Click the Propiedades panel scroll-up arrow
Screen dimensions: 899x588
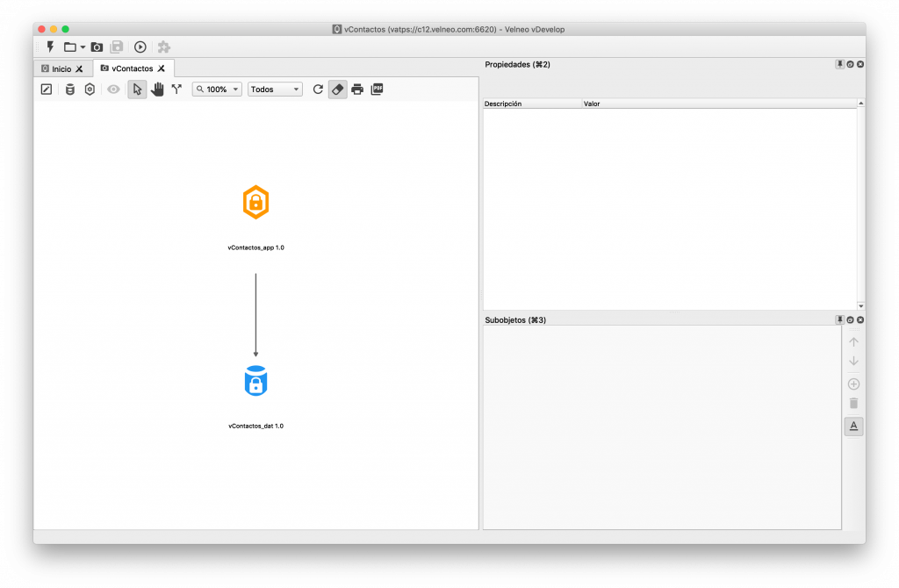point(861,104)
